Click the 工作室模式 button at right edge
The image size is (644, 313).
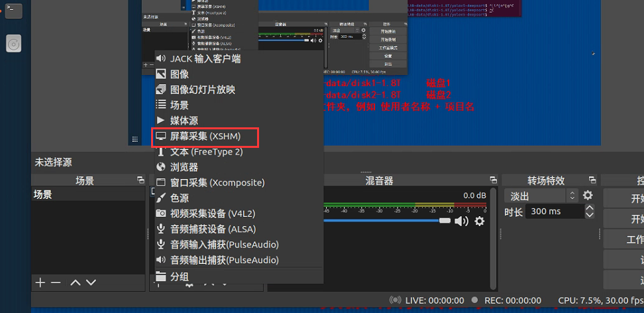tap(624, 239)
